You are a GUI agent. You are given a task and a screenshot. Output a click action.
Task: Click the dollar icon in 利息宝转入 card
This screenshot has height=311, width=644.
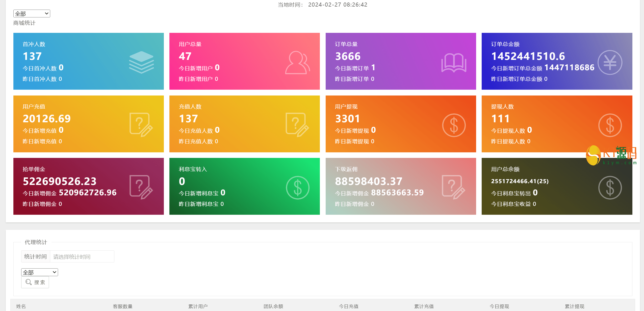(x=297, y=187)
